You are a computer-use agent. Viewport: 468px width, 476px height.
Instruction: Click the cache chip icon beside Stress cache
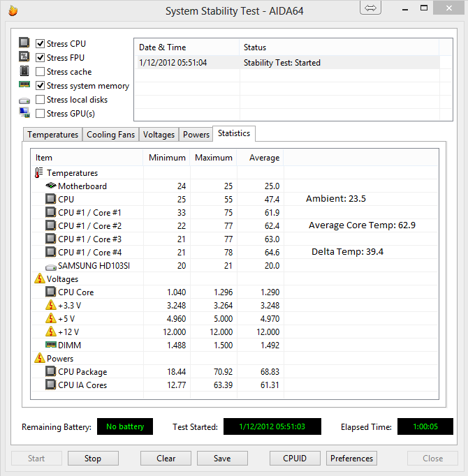pos(24,71)
